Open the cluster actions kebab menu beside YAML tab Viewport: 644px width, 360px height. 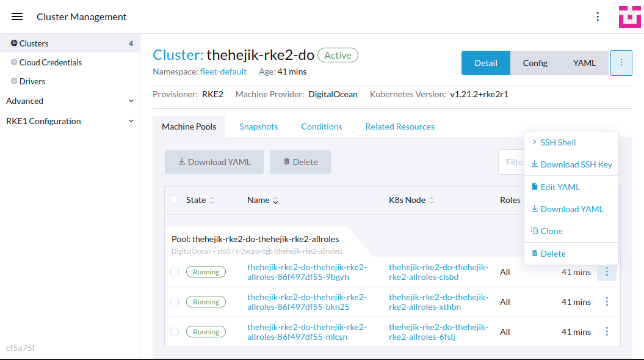621,62
